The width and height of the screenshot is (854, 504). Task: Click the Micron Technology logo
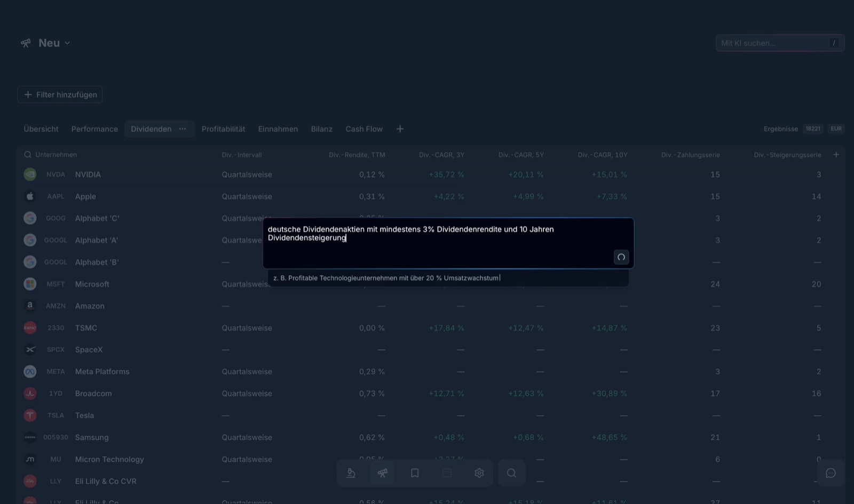pos(30,459)
